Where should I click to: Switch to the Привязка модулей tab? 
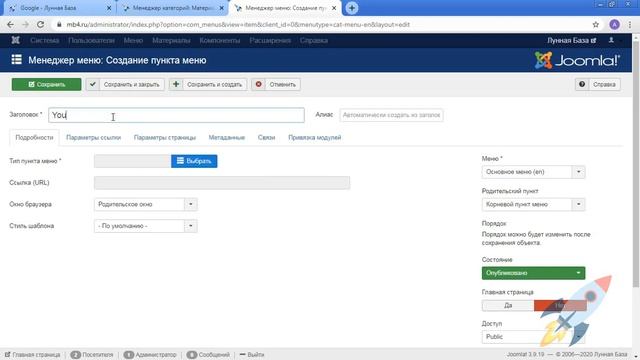pos(315,138)
